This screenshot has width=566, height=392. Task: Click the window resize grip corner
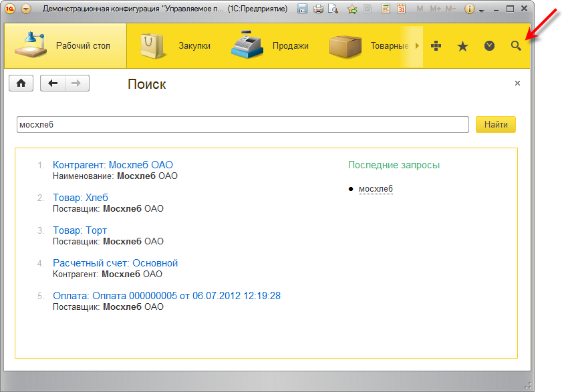click(529, 385)
